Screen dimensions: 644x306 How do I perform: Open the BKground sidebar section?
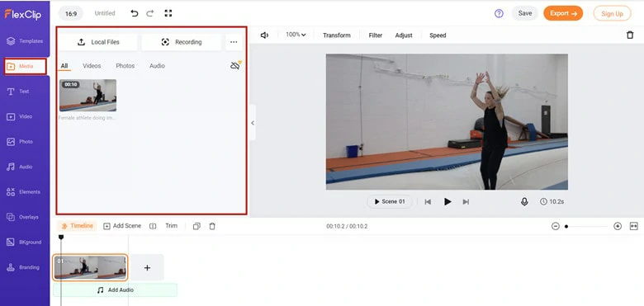click(24, 242)
